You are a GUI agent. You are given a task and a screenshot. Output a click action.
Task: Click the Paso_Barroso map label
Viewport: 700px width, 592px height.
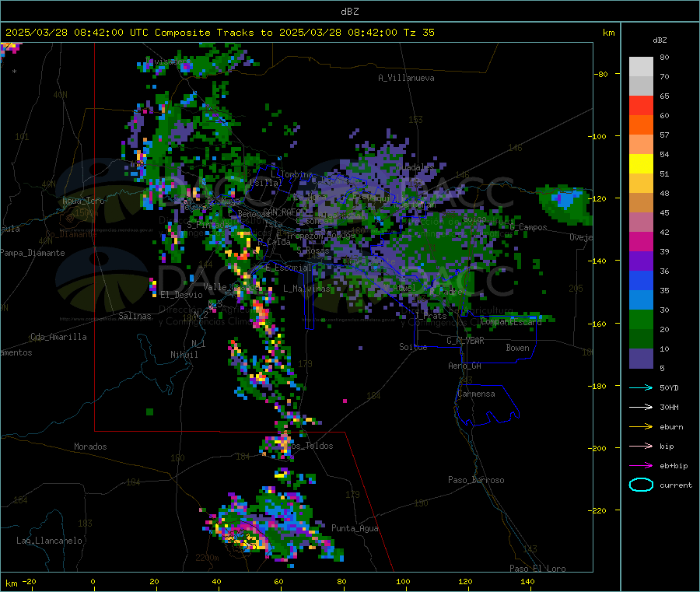(x=476, y=480)
